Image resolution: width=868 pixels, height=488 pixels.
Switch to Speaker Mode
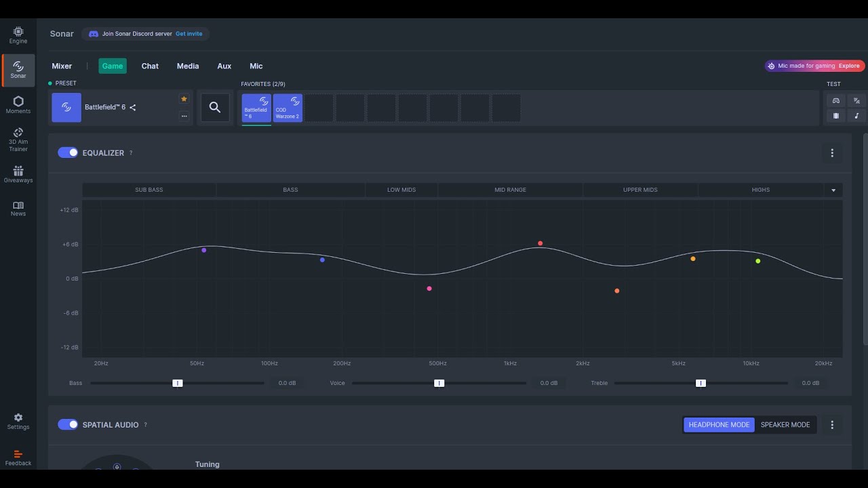(785, 425)
